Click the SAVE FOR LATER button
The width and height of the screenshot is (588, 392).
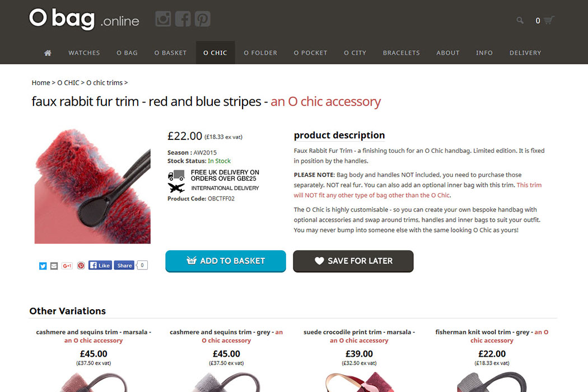[x=353, y=261]
